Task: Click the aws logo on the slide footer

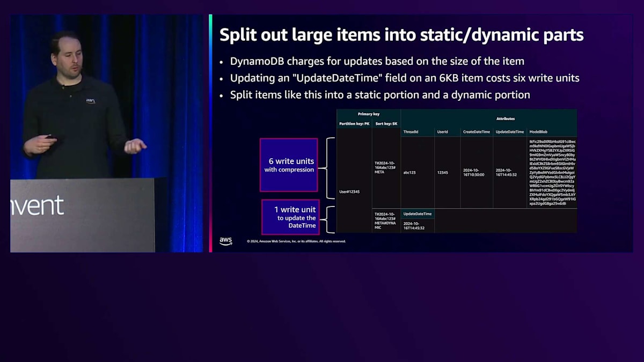Action: (226, 241)
